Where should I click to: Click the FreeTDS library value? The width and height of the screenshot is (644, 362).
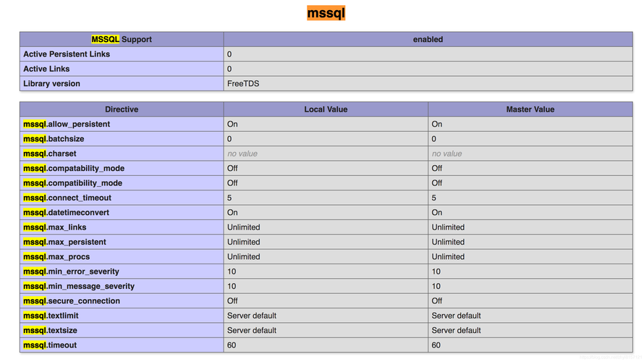point(243,84)
